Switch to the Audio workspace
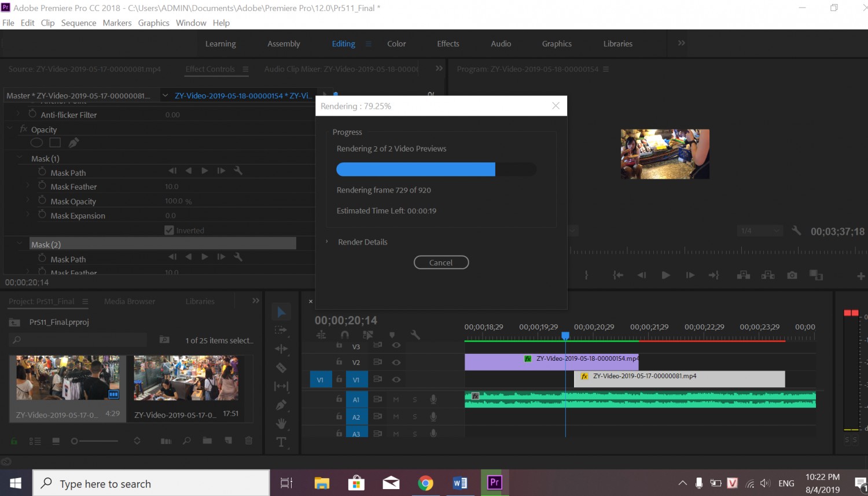 [x=501, y=44]
